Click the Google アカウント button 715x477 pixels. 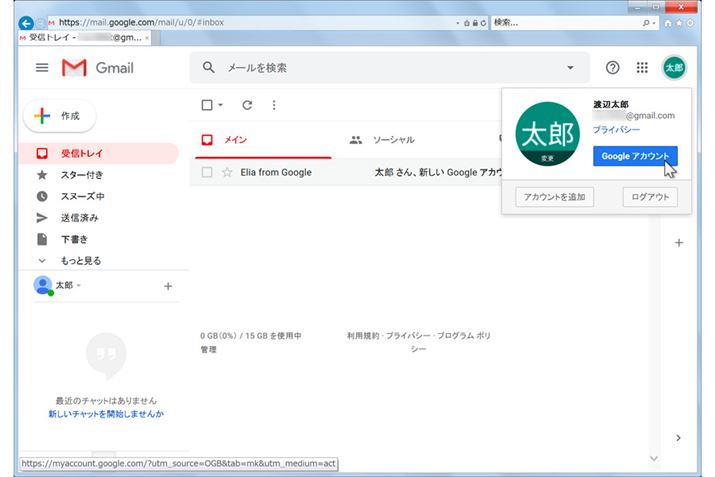[635, 156]
